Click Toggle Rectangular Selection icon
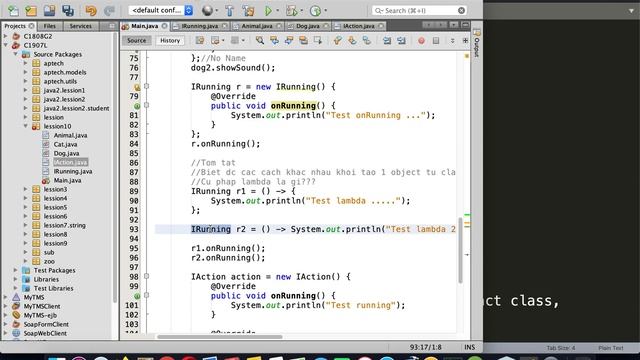 (x=318, y=40)
